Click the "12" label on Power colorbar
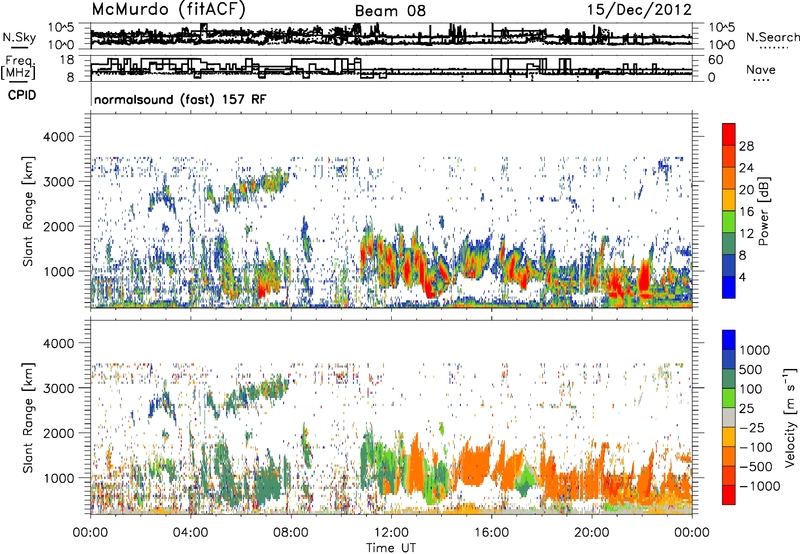The image size is (800, 554). 746,234
